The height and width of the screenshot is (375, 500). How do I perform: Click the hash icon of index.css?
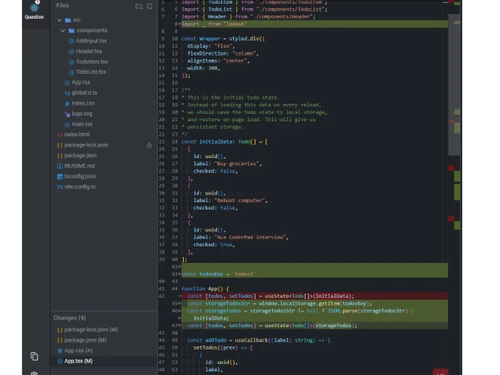tap(67, 103)
